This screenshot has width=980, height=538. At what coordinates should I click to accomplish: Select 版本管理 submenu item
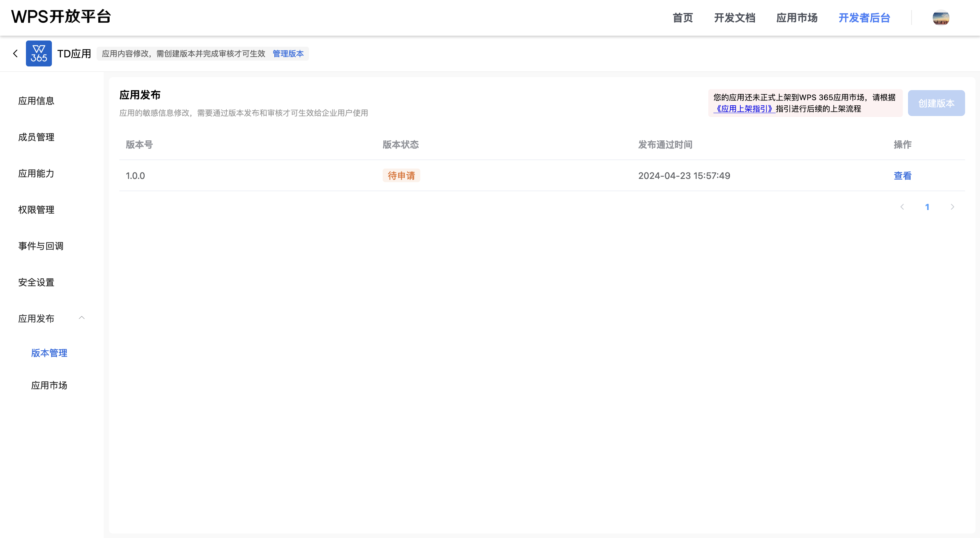[49, 353]
